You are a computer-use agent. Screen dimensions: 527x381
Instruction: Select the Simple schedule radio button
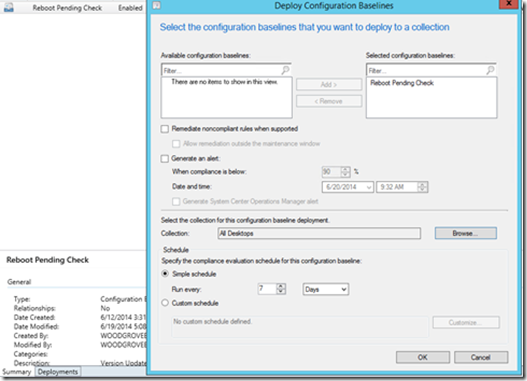coord(165,274)
